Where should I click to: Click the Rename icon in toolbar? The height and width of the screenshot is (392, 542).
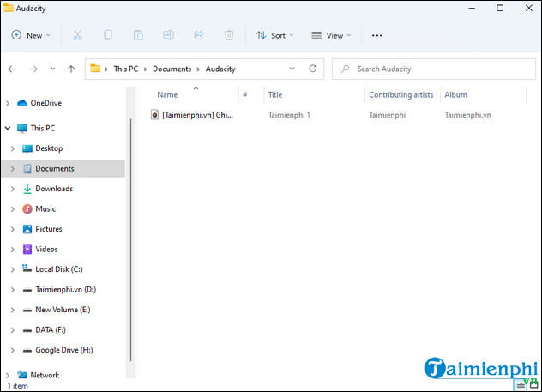click(168, 35)
